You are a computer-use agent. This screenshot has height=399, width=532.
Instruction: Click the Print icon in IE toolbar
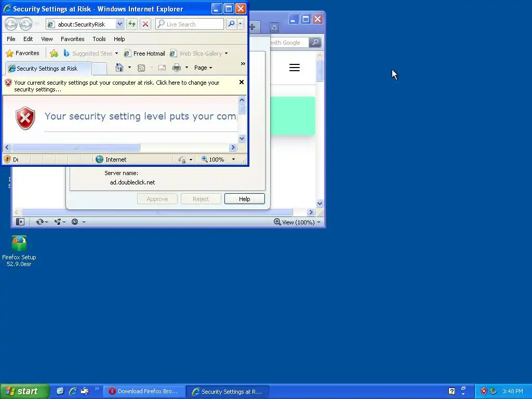(177, 68)
